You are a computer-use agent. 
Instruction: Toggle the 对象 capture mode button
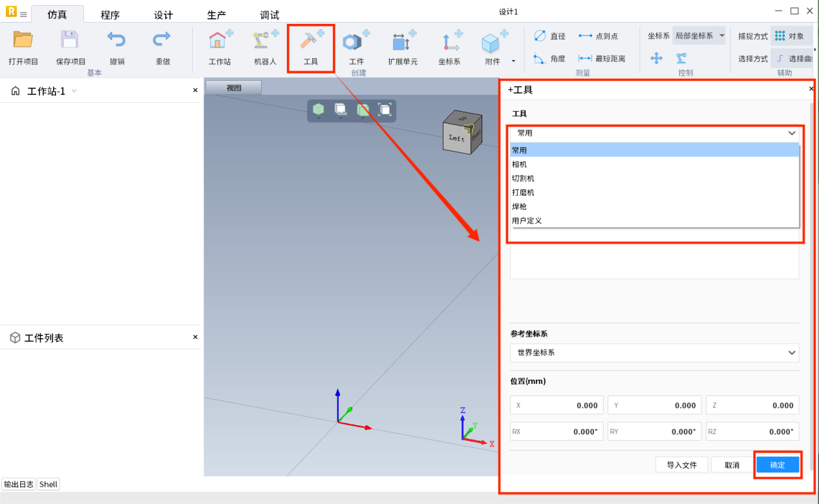[x=789, y=36]
